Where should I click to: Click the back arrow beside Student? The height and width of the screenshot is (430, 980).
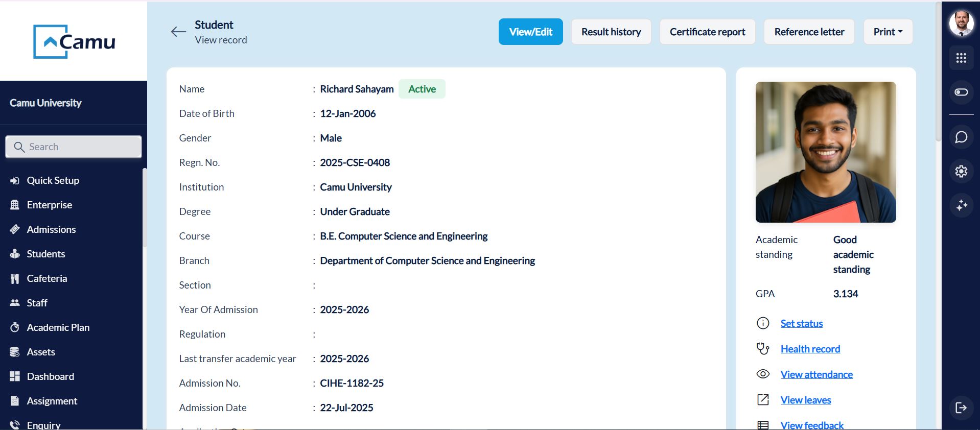click(x=178, y=32)
